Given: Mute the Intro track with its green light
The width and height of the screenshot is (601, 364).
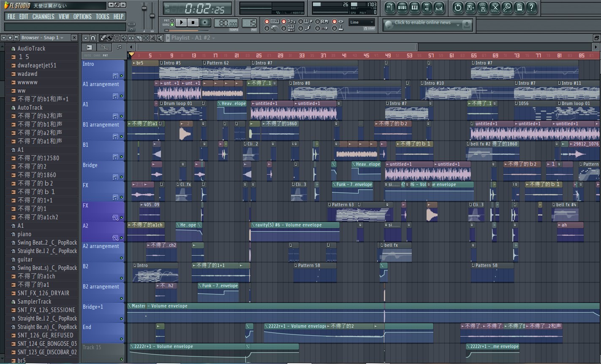Looking at the screenshot, I should 122,76.
